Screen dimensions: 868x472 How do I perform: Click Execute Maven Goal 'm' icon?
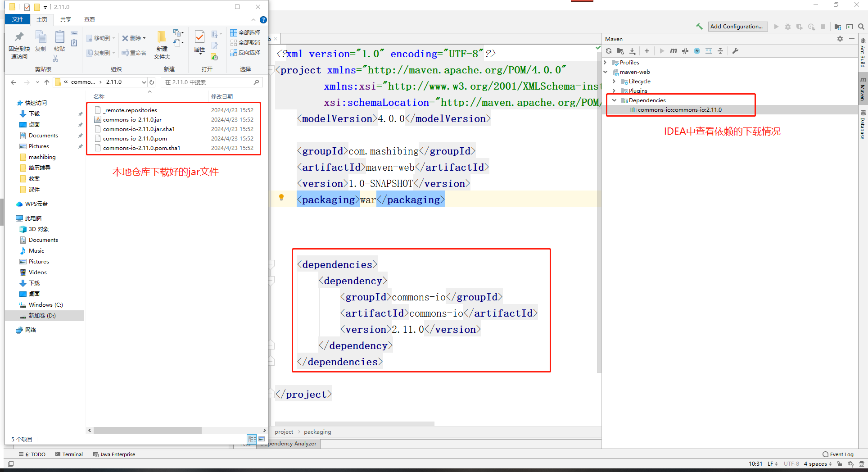674,51
